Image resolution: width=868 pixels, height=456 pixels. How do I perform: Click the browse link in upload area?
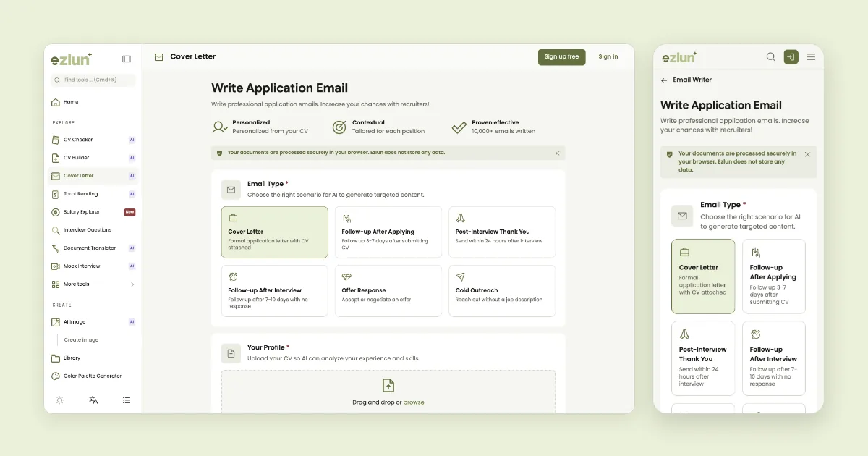(x=414, y=402)
